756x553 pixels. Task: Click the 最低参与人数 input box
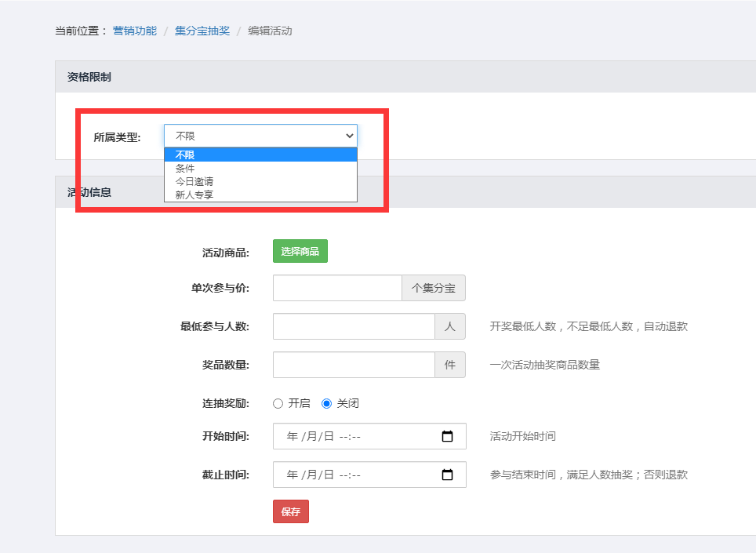click(354, 326)
